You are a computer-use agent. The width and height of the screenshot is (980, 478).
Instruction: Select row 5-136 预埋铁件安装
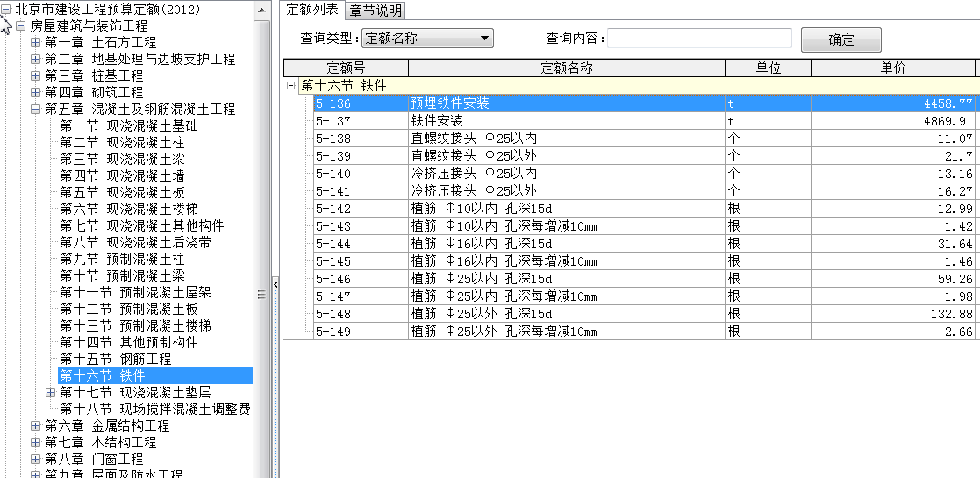644,103
